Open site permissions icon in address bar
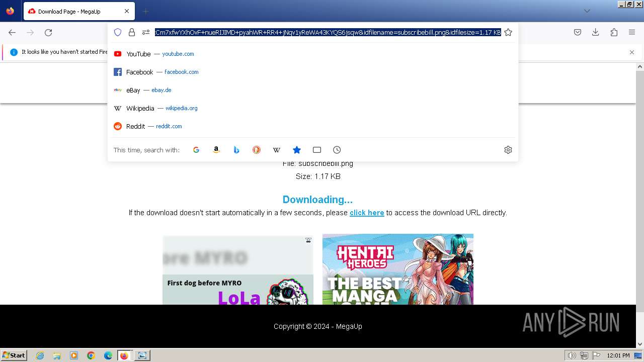644x362 pixels. 146,32
